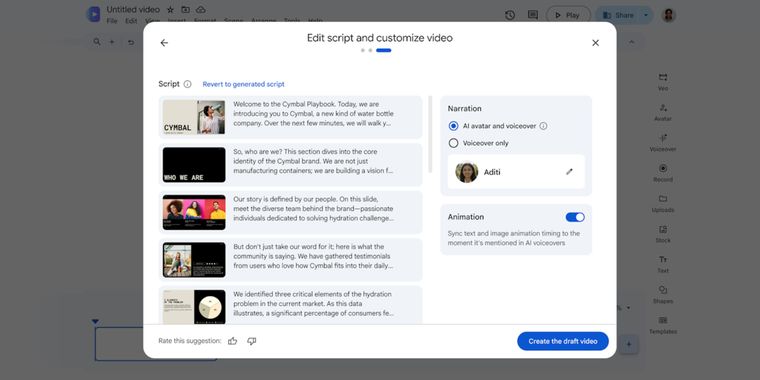Rate suggestion with thumbs down
760x380 pixels.
252,341
